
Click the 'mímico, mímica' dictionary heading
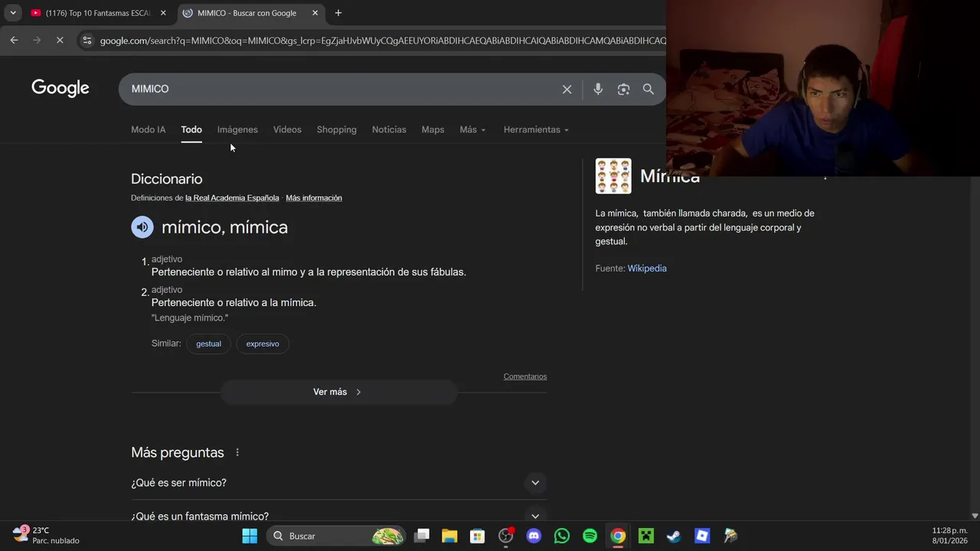(224, 227)
